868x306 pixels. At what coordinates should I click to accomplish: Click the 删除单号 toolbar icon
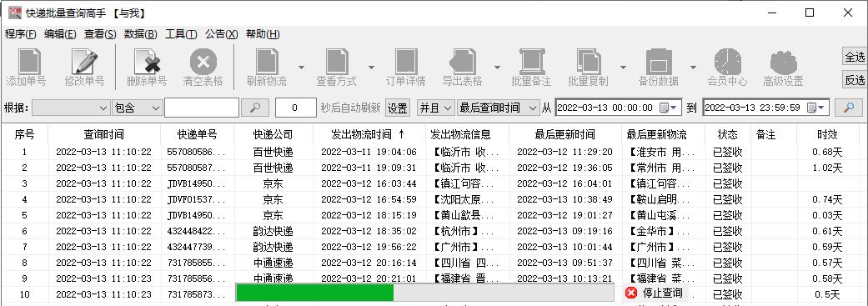tap(147, 61)
